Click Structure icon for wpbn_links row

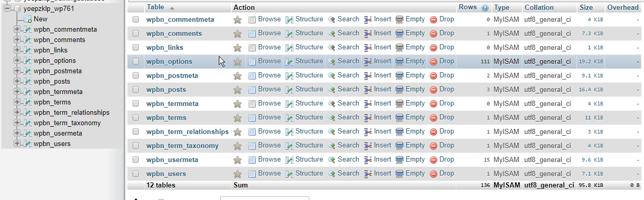coord(290,48)
